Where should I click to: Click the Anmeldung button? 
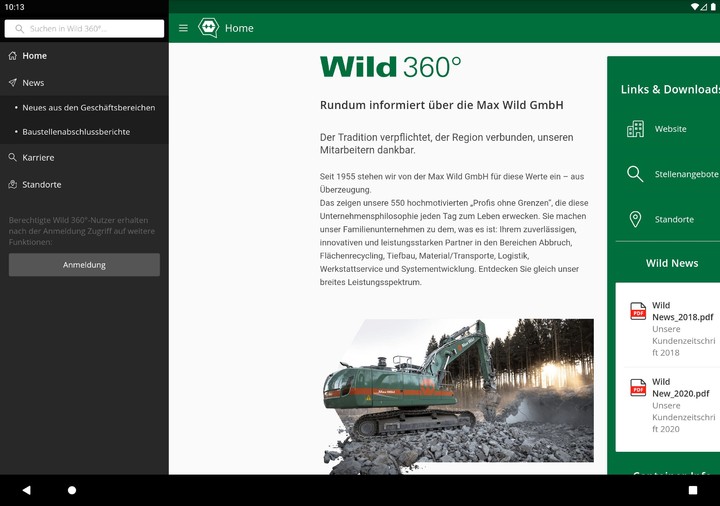tap(84, 265)
